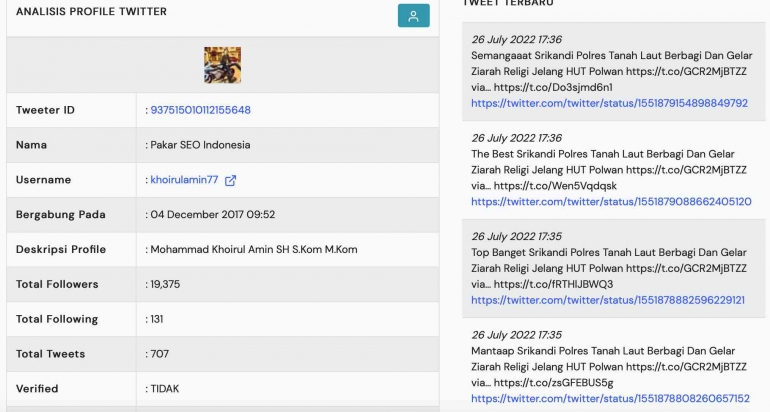Select tweet text starting 'Semangaaat Srikandi Polres'
Screen dimensions: 770x412
[611, 71]
